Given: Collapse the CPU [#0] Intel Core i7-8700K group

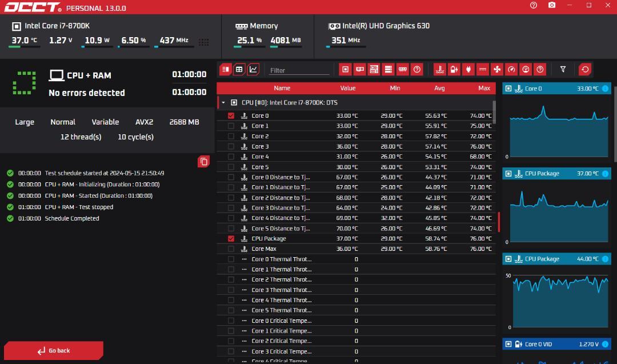Looking at the screenshot, I should coord(223,103).
